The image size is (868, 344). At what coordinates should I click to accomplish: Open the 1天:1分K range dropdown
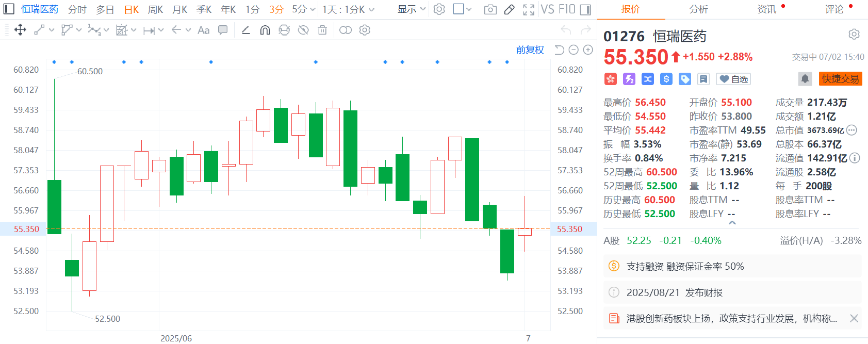click(x=348, y=9)
